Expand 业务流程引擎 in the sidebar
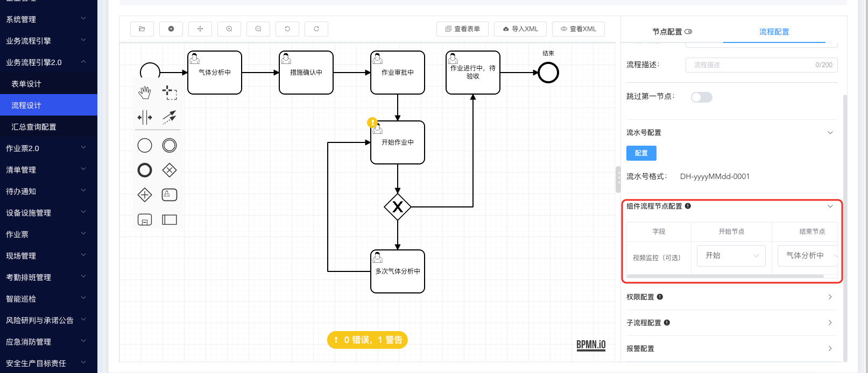Image resolution: width=868 pixels, height=373 pixels. (48, 41)
